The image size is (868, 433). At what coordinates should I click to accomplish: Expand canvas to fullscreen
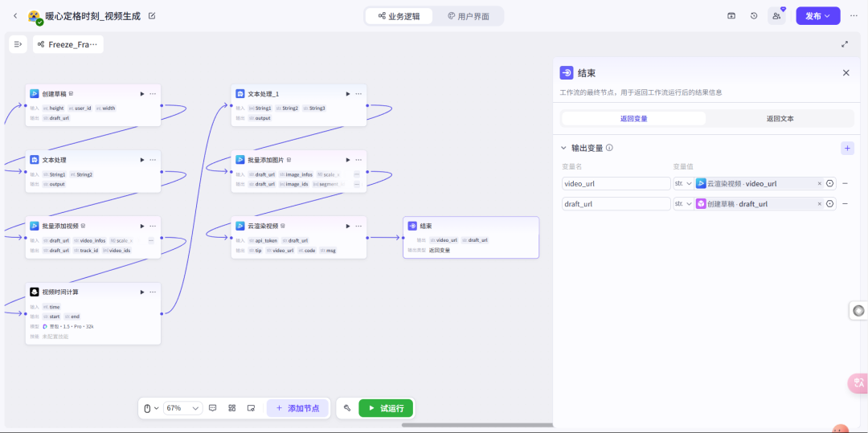pos(845,44)
